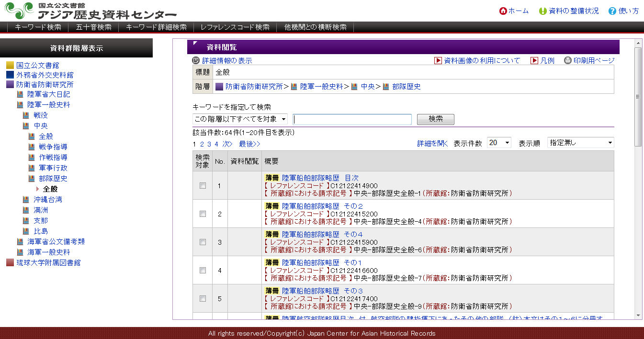The width and height of the screenshot is (644, 339).
Task: Go to results page 4
Action: (216, 144)
